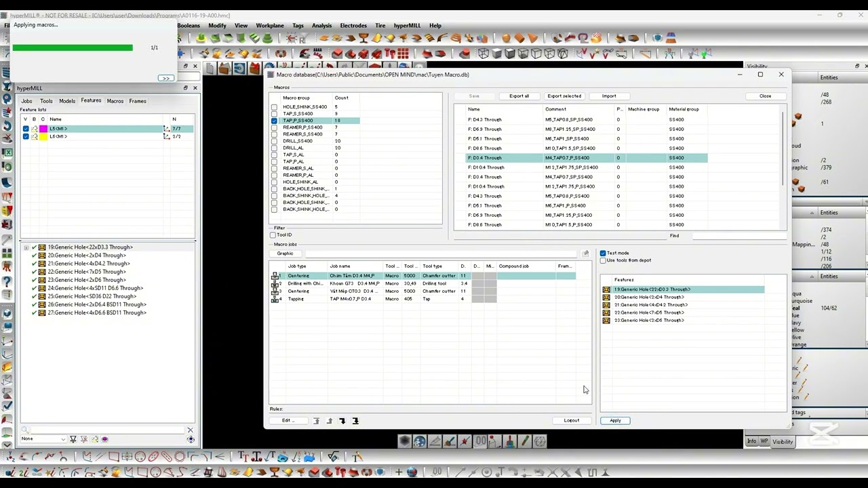Click Apply button
The width and height of the screenshot is (868, 488).
[x=615, y=421]
